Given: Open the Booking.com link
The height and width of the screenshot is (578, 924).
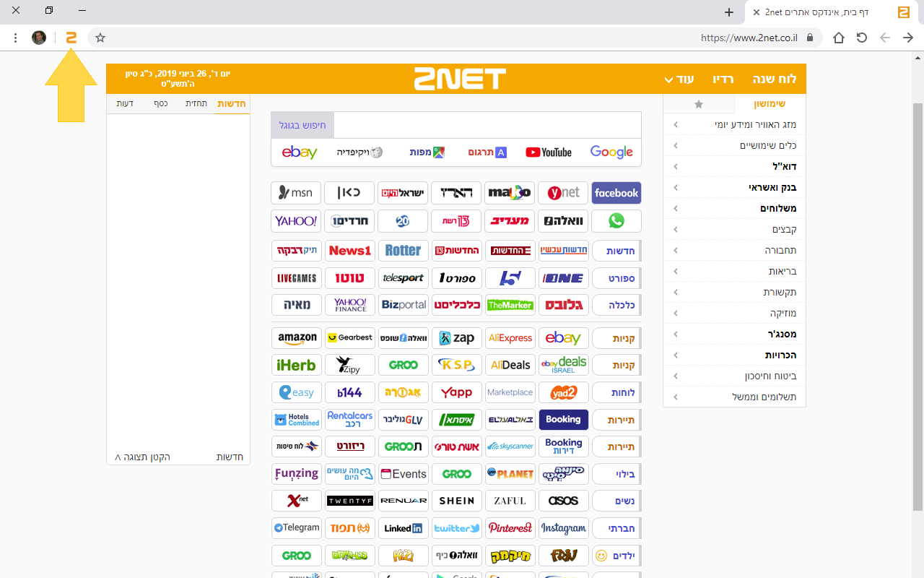Looking at the screenshot, I should pos(563,420).
